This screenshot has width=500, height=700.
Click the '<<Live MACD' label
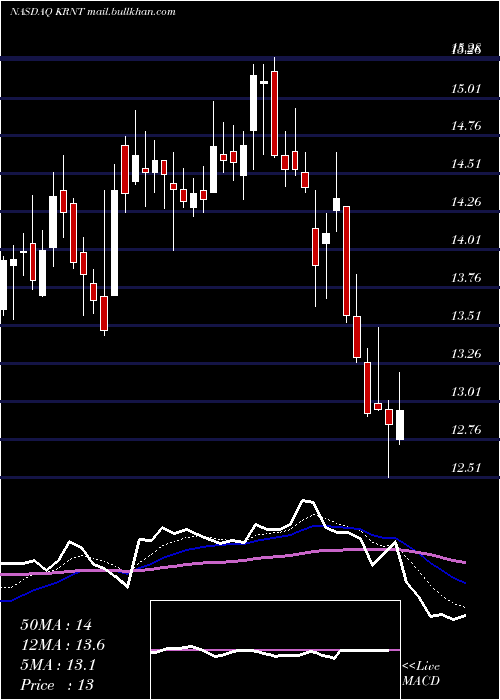coord(421,673)
